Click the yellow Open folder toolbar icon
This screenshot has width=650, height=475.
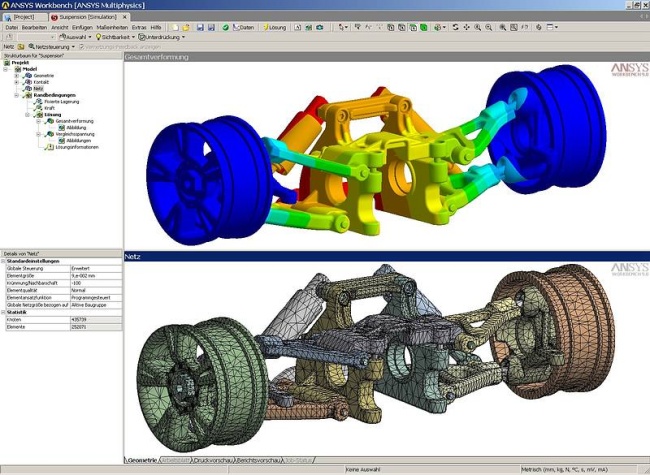pyautogui.click(x=186, y=27)
